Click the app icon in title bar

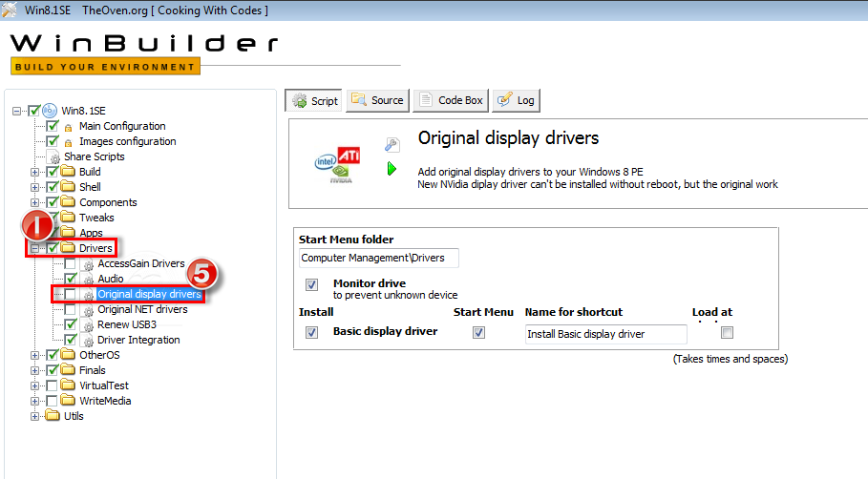tap(10, 10)
